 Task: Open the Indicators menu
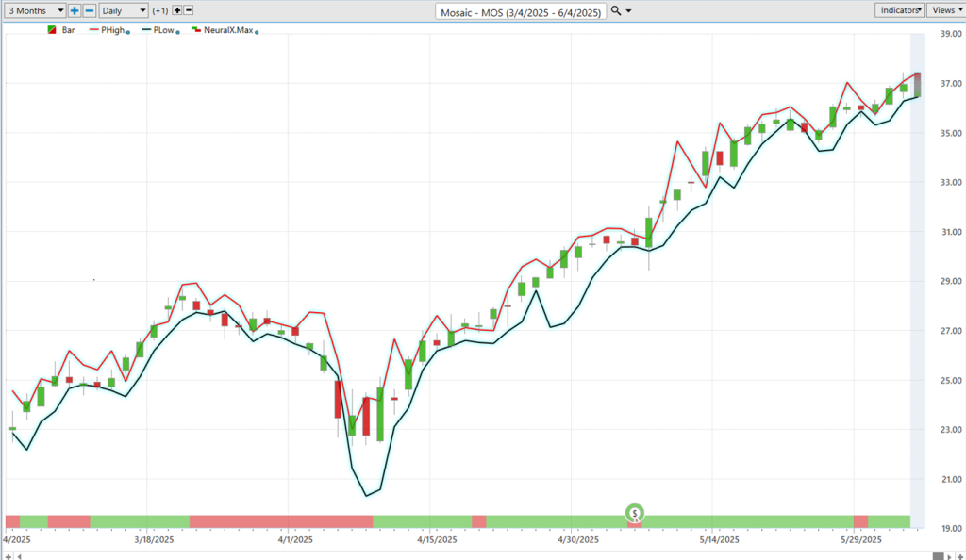pyautogui.click(x=899, y=10)
